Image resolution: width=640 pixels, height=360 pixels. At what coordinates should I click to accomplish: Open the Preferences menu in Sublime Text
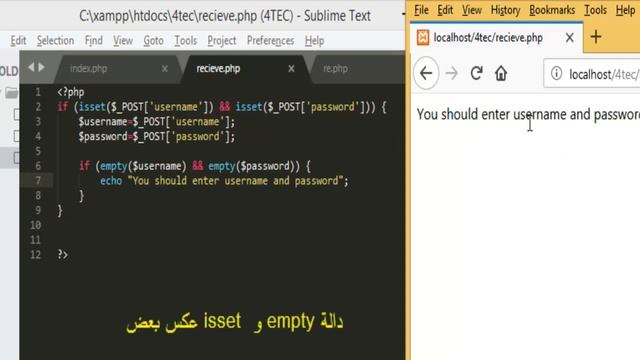271,41
